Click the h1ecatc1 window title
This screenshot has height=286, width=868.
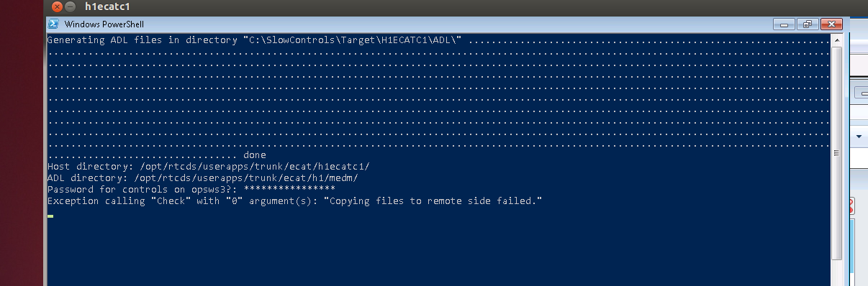coord(107,6)
